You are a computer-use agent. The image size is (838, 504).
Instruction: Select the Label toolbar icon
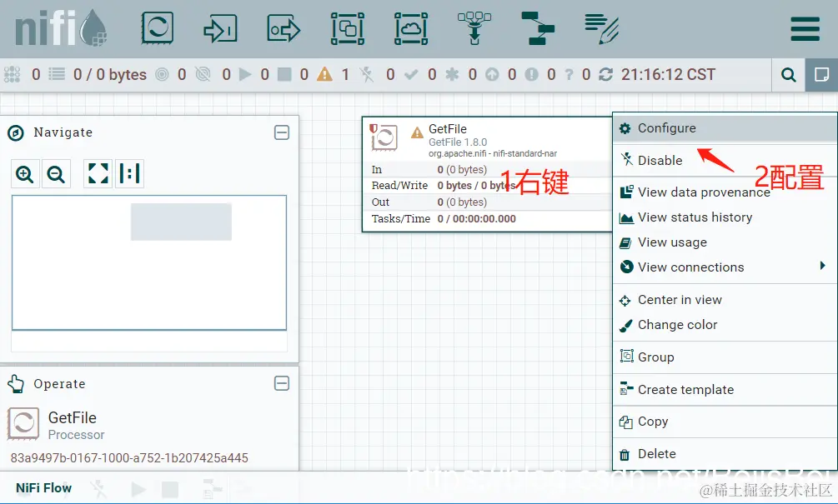(601, 29)
